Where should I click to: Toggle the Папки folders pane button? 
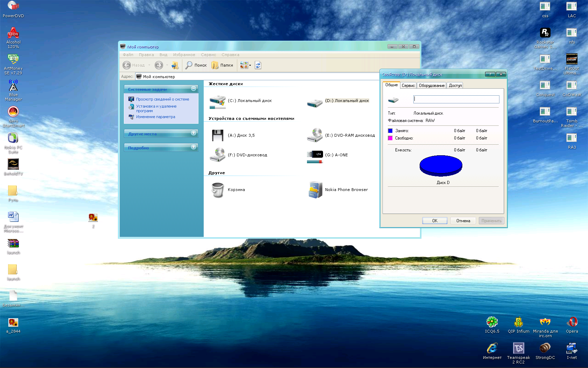(x=222, y=65)
